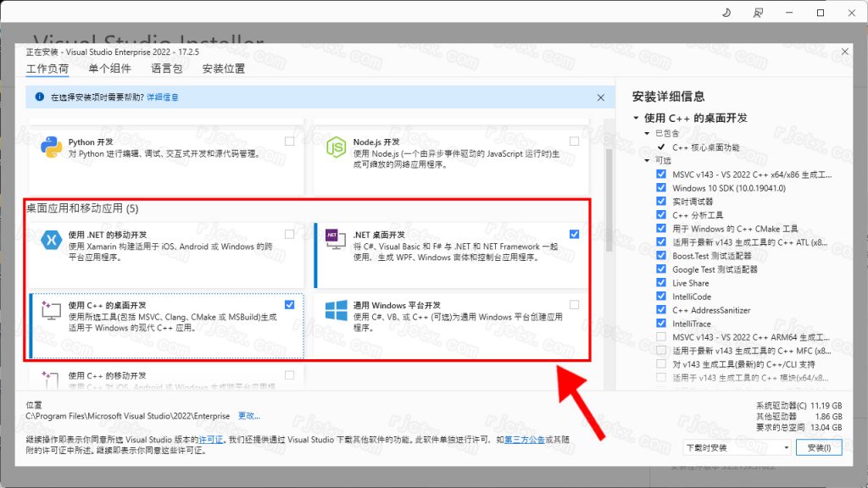868x488 pixels.
Task: Collapse the 可选 components tree node
Action: pos(648,161)
